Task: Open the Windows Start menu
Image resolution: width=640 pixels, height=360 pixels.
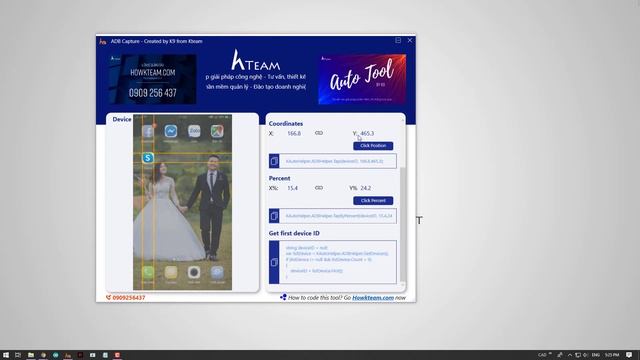Action: point(6,355)
